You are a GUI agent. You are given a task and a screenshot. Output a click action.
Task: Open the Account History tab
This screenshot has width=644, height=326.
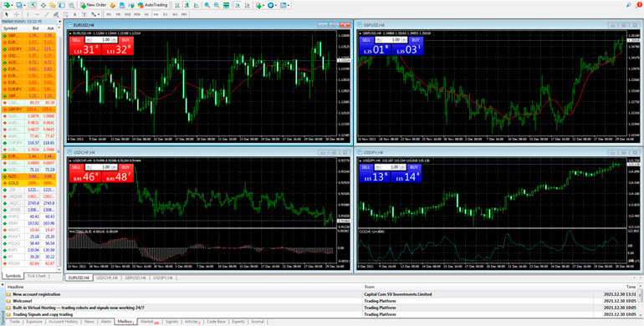coord(64,322)
